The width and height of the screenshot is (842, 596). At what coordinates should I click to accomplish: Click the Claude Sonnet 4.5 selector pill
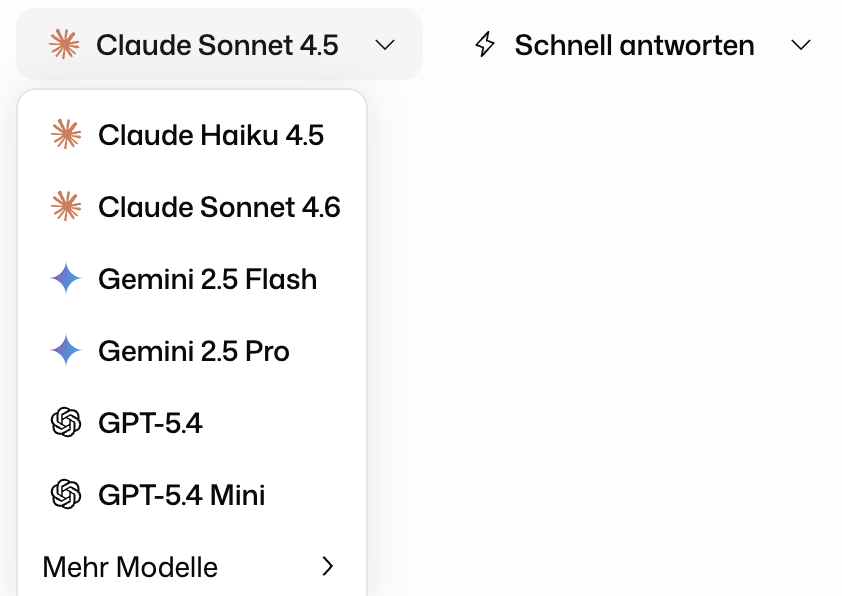coord(220,45)
